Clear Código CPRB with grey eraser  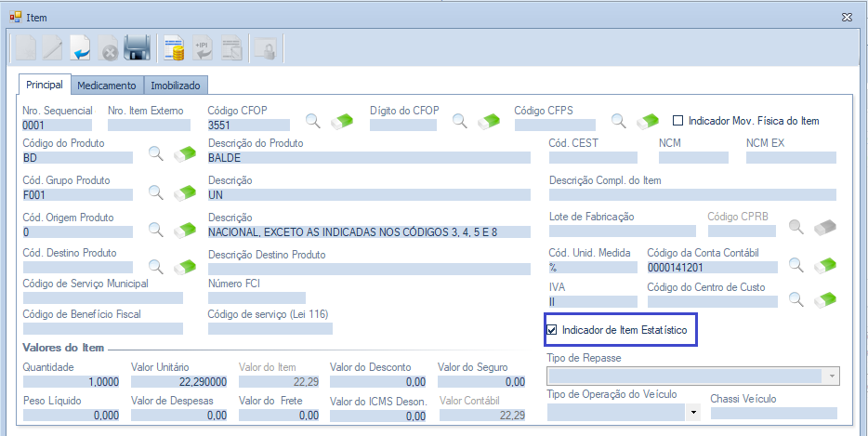click(824, 227)
